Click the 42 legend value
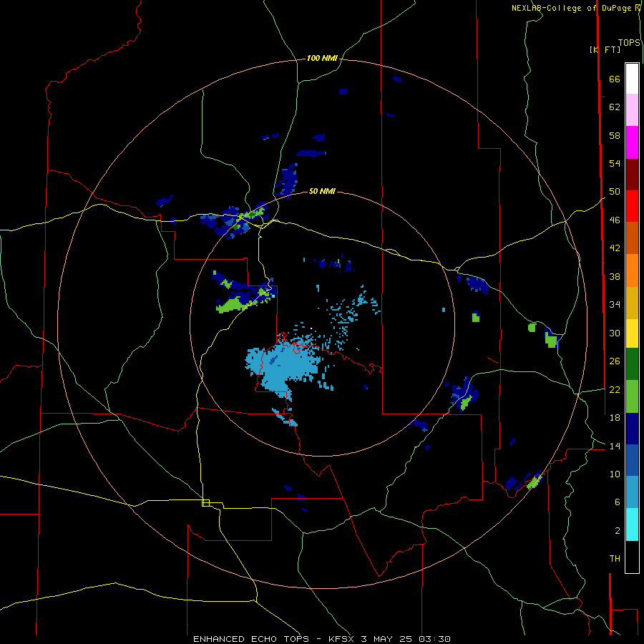The height and width of the screenshot is (644, 644). tap(615, 248)
